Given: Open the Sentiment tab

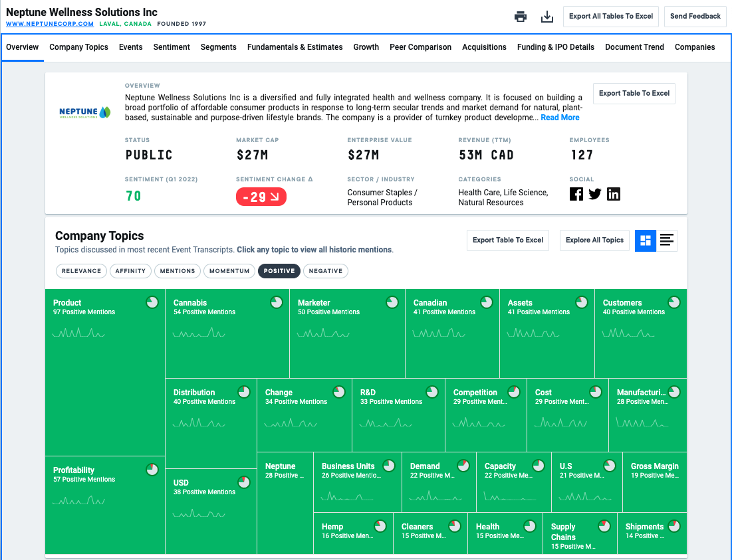Looking at the screenshot, I should pos(172,47).
